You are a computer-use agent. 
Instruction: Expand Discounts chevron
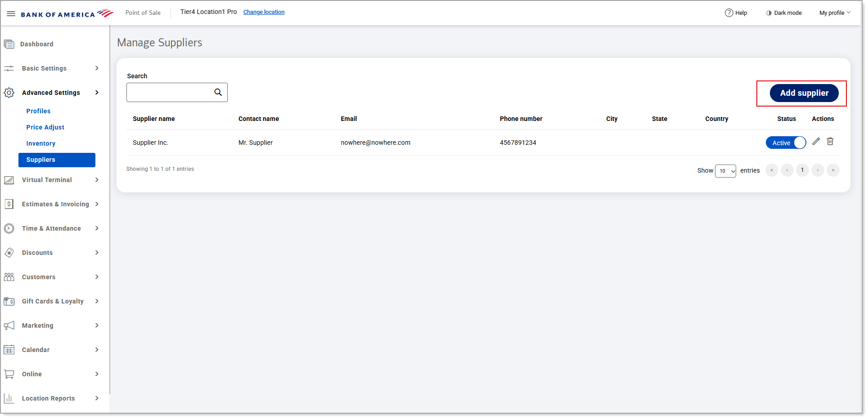click(97, 253)
